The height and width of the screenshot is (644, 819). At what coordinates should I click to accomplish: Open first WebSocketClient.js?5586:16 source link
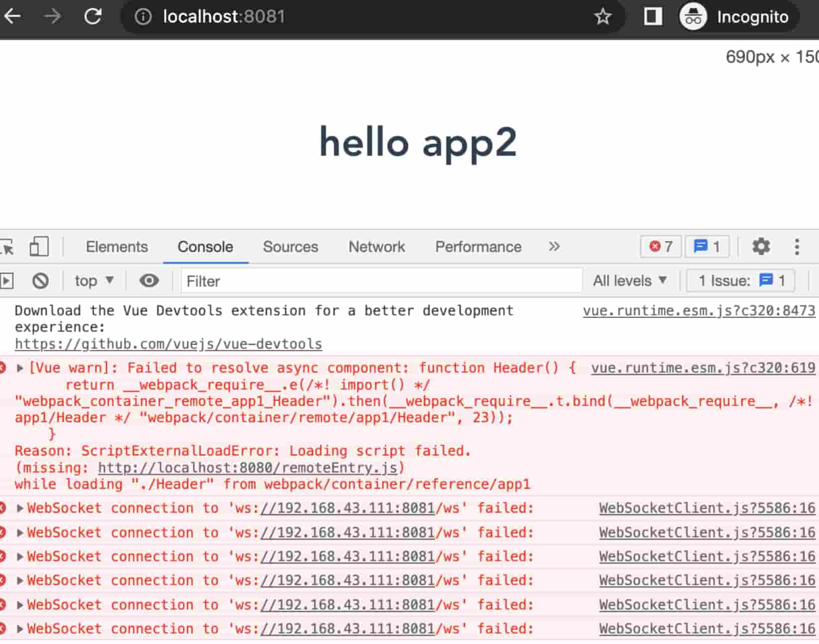point(707,508)
